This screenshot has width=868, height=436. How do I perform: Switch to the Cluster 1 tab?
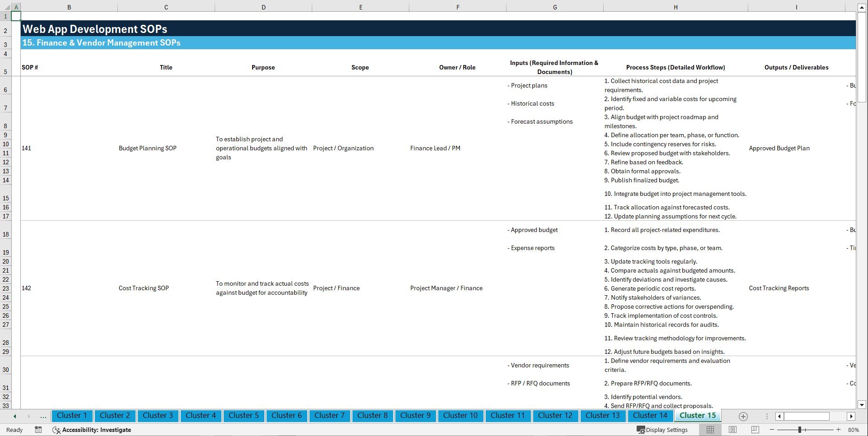pos(72,416)
